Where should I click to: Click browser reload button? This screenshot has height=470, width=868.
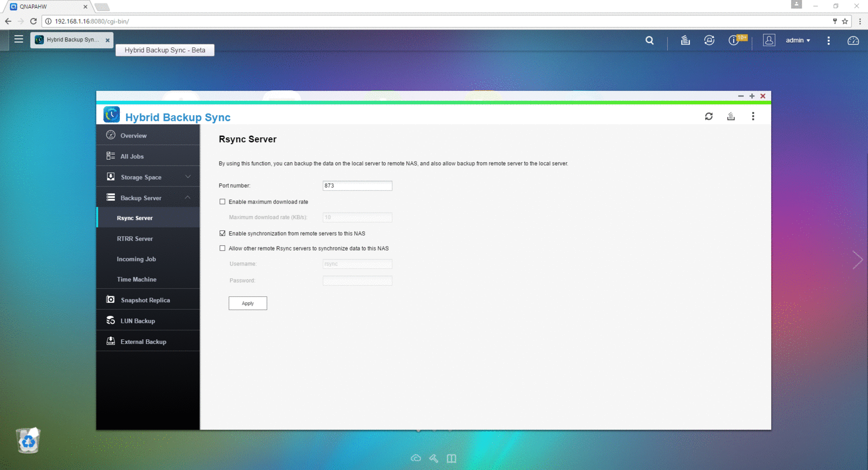point(33,21)
